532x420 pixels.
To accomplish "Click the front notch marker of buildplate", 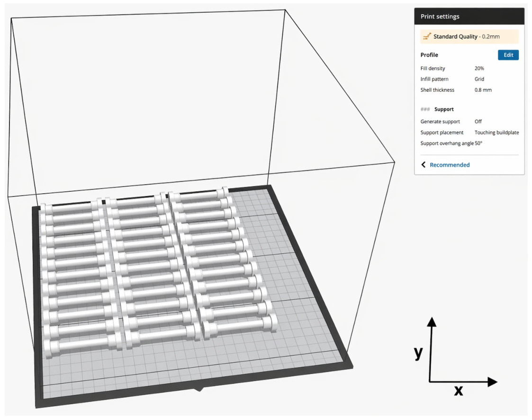I will pos(199,389).
